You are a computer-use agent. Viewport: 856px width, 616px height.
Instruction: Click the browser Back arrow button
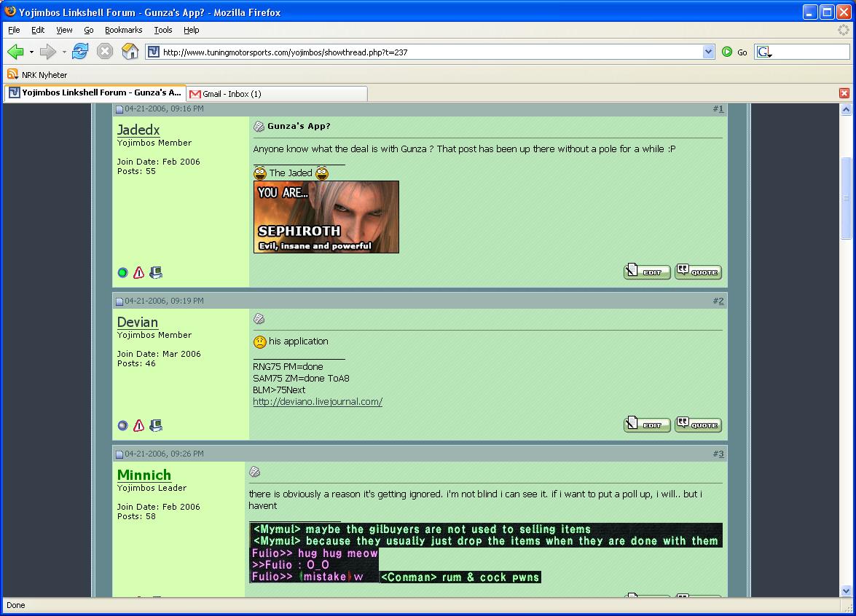pos(15,52)
